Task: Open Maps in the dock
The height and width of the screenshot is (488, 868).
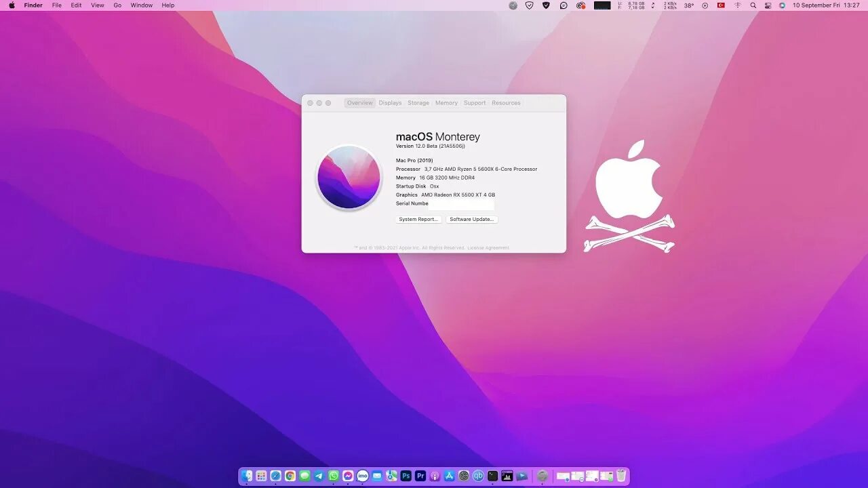Action: click(x=391, y=476)
